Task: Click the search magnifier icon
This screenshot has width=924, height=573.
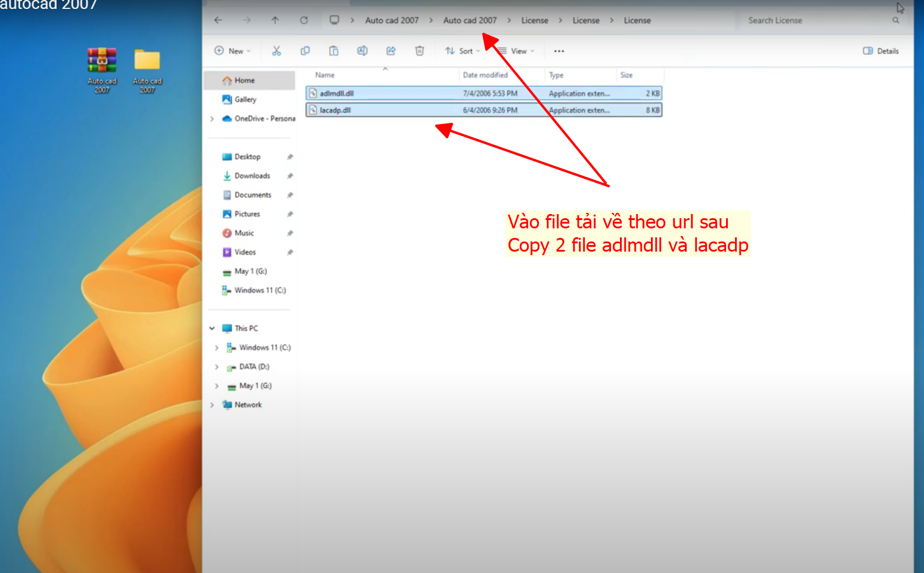Action: pyautogui.click(x=895, y=20)
